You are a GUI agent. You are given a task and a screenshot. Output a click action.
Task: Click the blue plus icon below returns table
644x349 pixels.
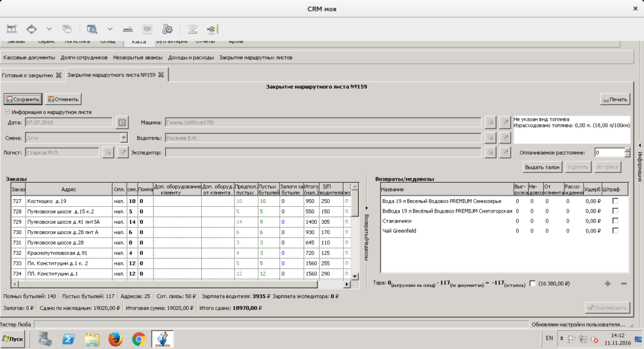608,284
